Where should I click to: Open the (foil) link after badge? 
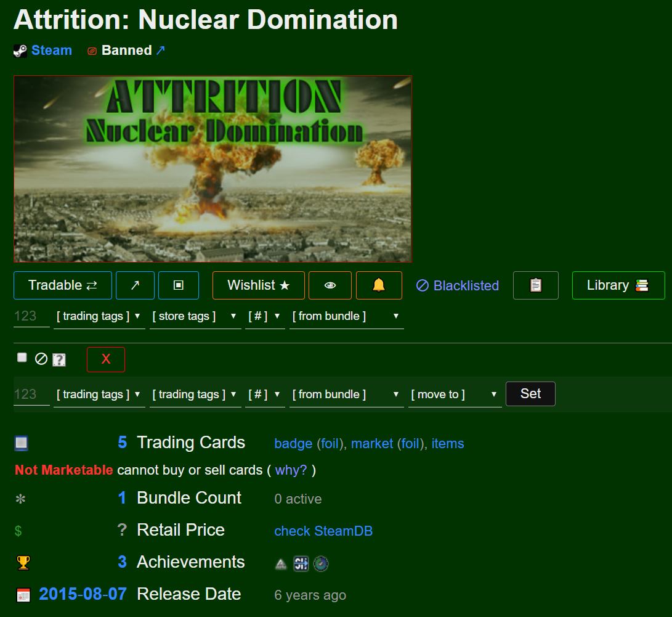(x=330, y=443)
